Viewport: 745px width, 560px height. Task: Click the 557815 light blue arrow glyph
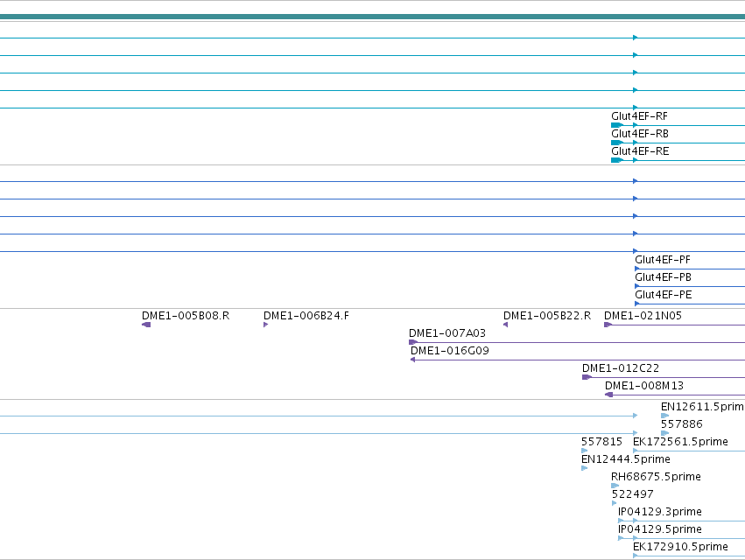pos(585,451)
